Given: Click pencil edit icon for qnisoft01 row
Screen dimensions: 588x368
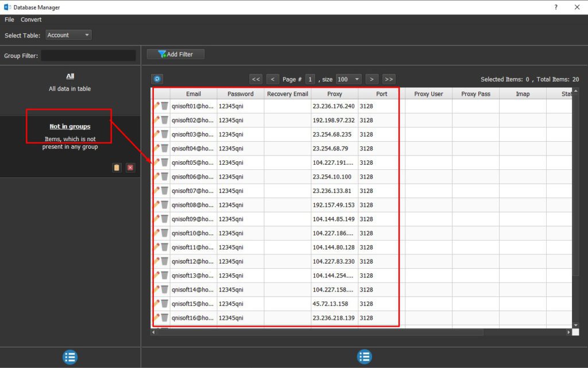Looking at the screenshot, I should [157, 106].
